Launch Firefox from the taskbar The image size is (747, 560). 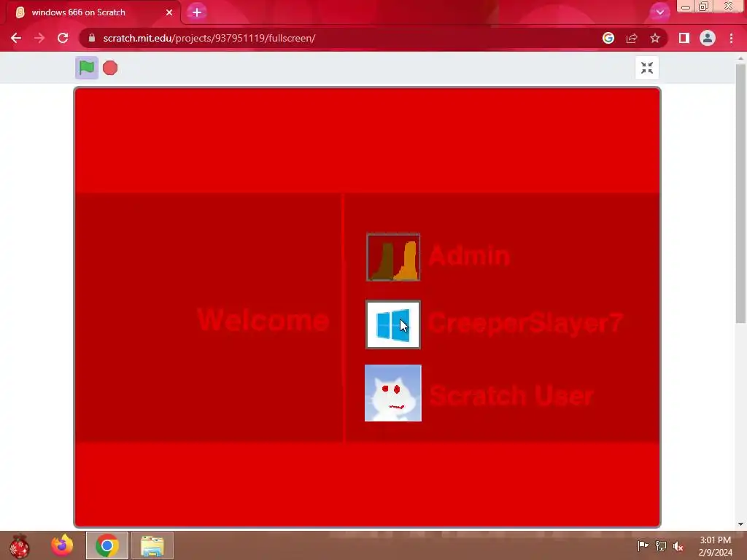[62, 545]
